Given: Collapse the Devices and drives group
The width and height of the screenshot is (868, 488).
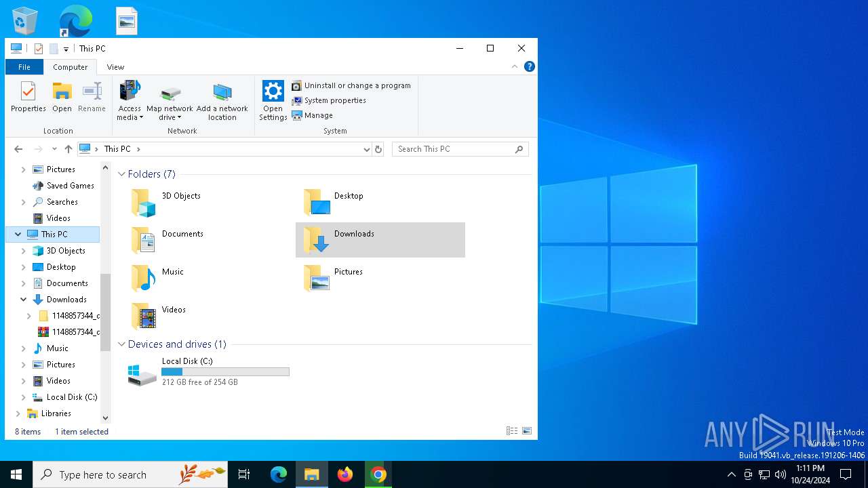Looking at the screenshot, I should click(x=121, y=344).
